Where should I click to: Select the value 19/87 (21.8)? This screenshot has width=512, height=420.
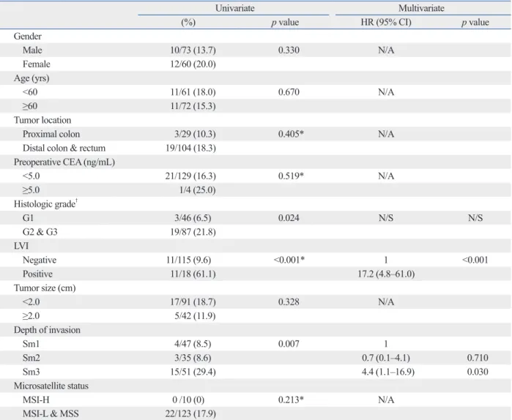click(x=193, y=232)
